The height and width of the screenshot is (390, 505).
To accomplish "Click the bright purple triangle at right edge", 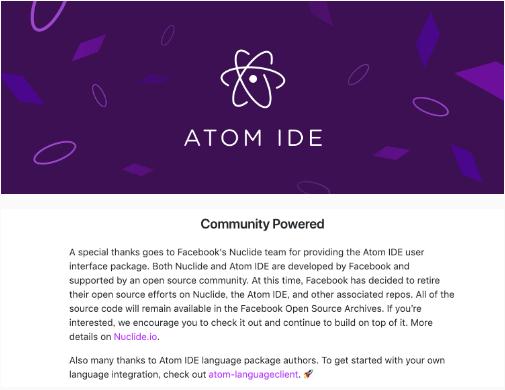I will [482, 80].
